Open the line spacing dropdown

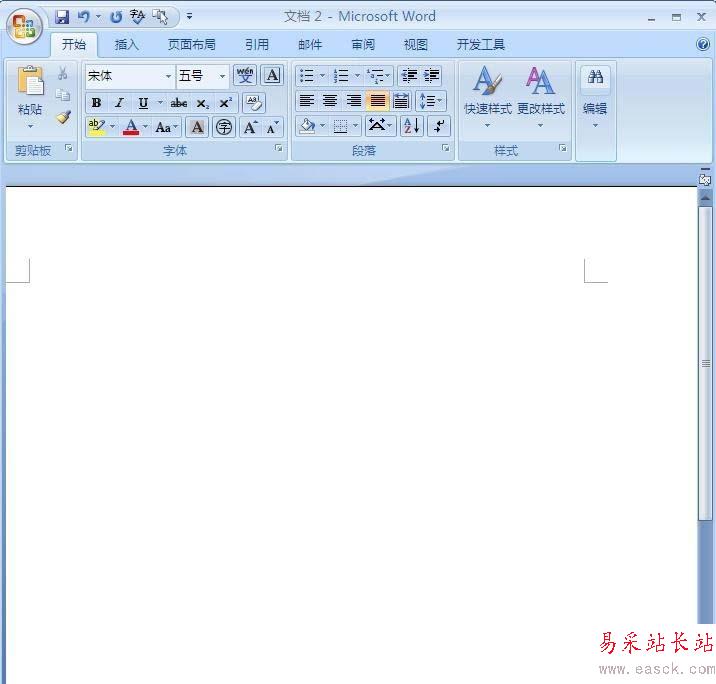pos(431,101)
